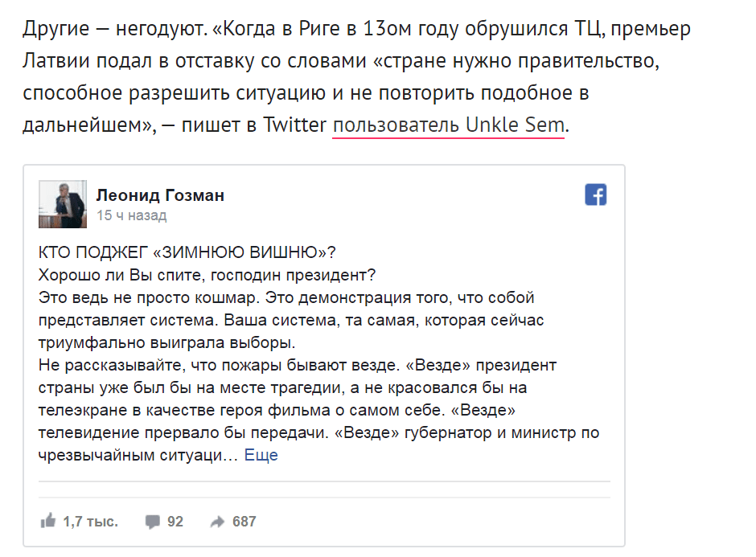Open the Леонид Гозман author name link

click(160, 195)
